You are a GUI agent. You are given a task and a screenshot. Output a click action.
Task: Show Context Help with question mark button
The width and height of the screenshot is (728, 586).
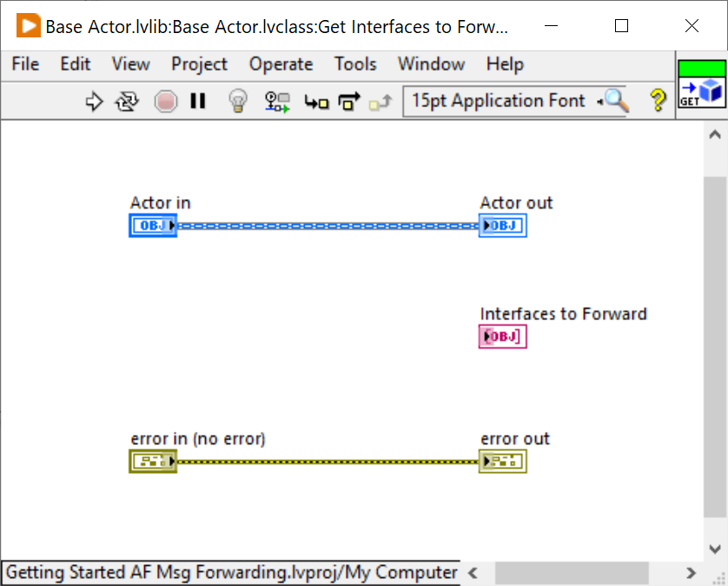[658, 101]
